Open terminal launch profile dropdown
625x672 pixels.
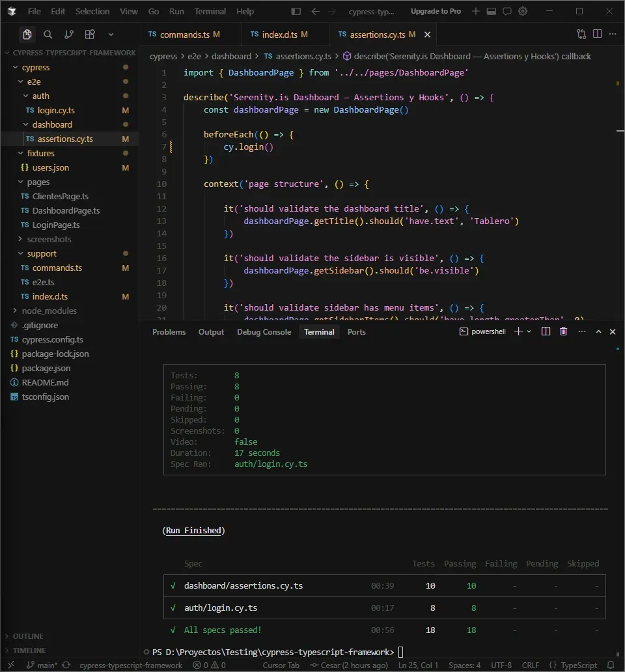529,331
